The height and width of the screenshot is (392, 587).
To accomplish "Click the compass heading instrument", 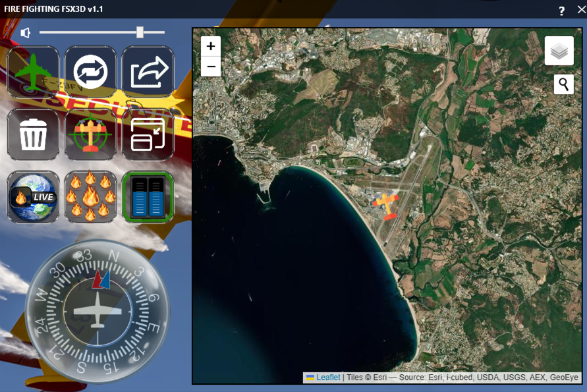I will [x=98, y=312].
